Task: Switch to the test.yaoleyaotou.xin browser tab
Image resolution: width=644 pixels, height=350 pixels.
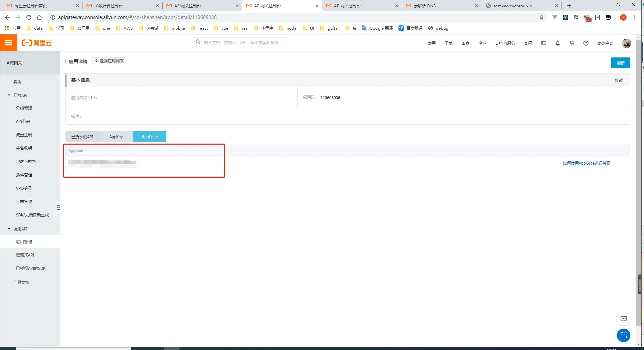Action: click(521, 6)
